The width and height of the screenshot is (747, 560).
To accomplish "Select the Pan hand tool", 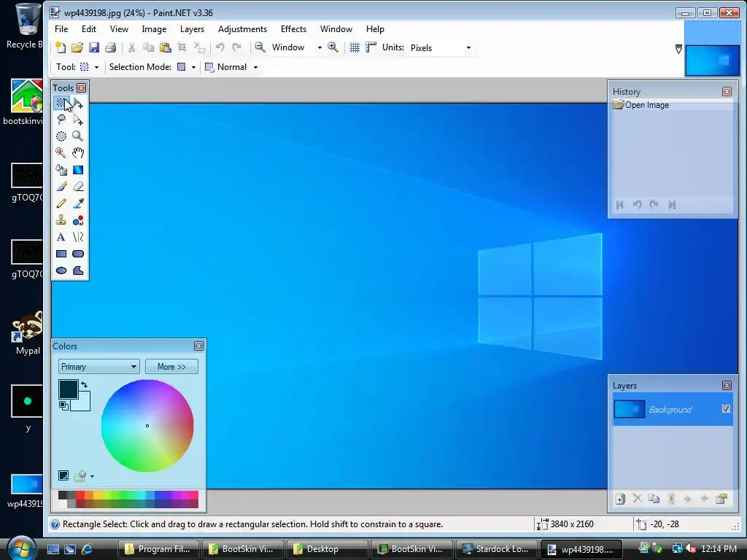I will [78, 153].
